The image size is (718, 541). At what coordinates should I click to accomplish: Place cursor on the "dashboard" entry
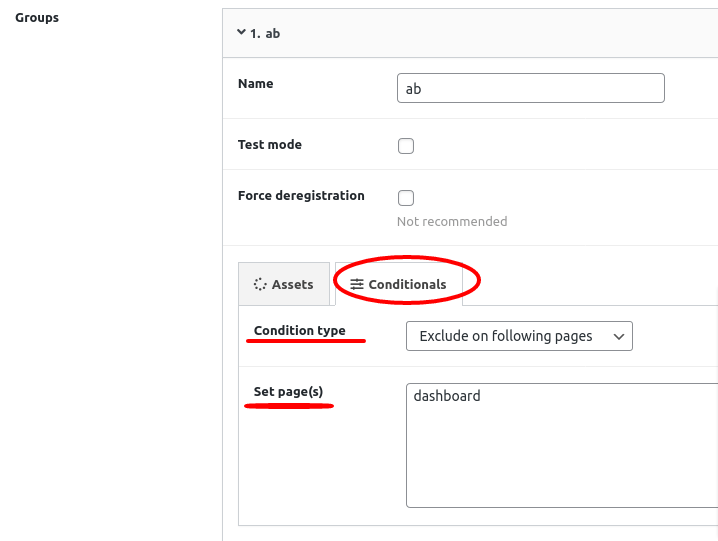click(447, 396)
